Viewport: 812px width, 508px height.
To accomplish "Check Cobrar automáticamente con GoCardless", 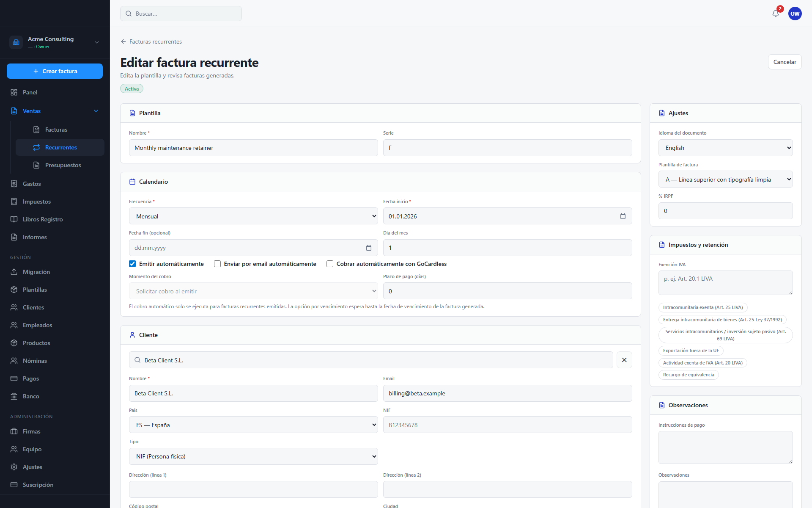I will [330, 264].
